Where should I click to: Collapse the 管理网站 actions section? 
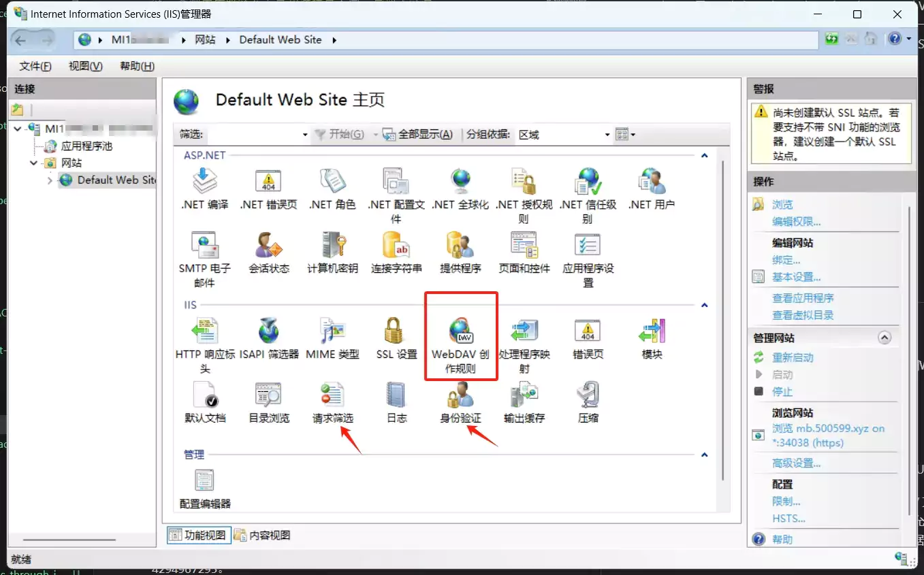[x=885, y=338]
